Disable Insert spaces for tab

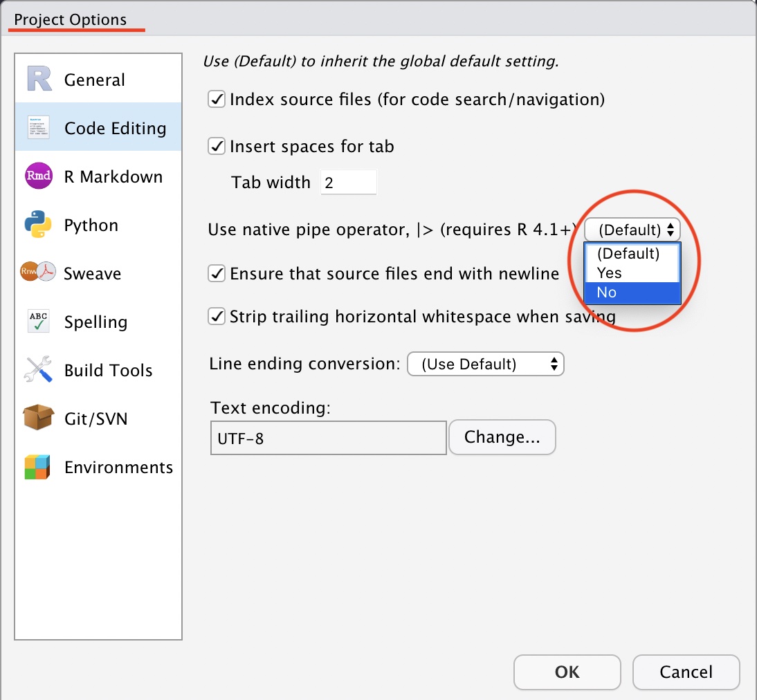pyautogui.click(x=216, y=146)
